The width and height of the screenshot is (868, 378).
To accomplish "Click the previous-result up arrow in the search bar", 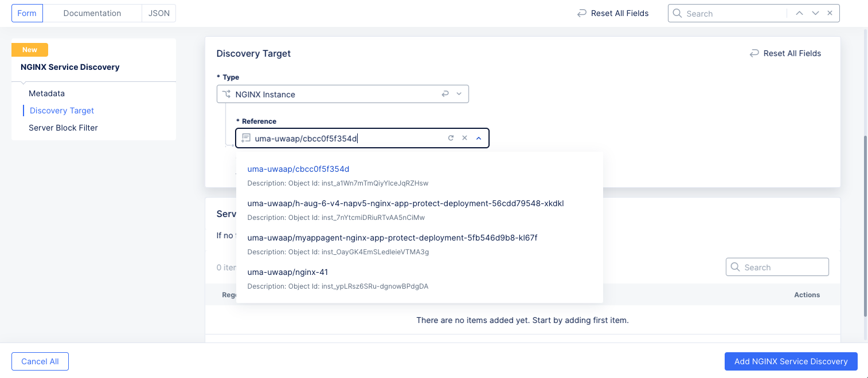I will click(799, 13).
